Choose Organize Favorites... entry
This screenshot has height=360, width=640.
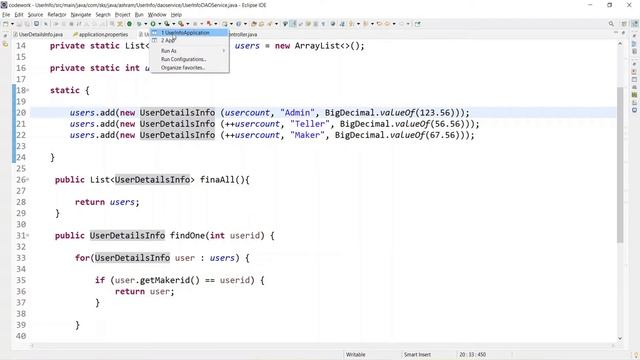tap(190, 68)
